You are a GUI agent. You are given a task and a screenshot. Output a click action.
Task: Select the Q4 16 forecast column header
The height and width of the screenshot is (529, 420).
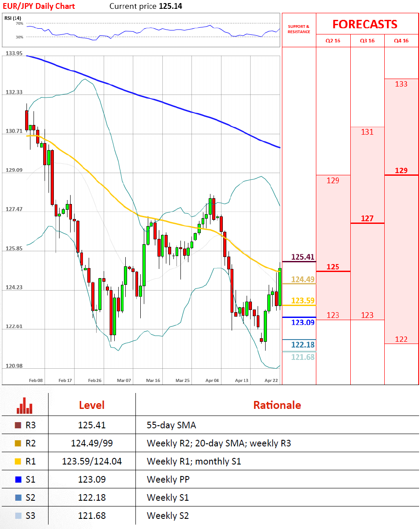coord(401,41)
